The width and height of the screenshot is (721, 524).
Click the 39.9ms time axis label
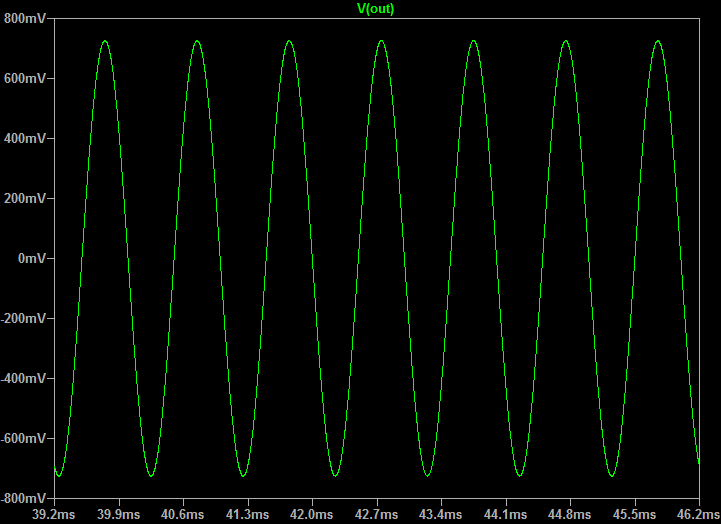pos(118,514)
